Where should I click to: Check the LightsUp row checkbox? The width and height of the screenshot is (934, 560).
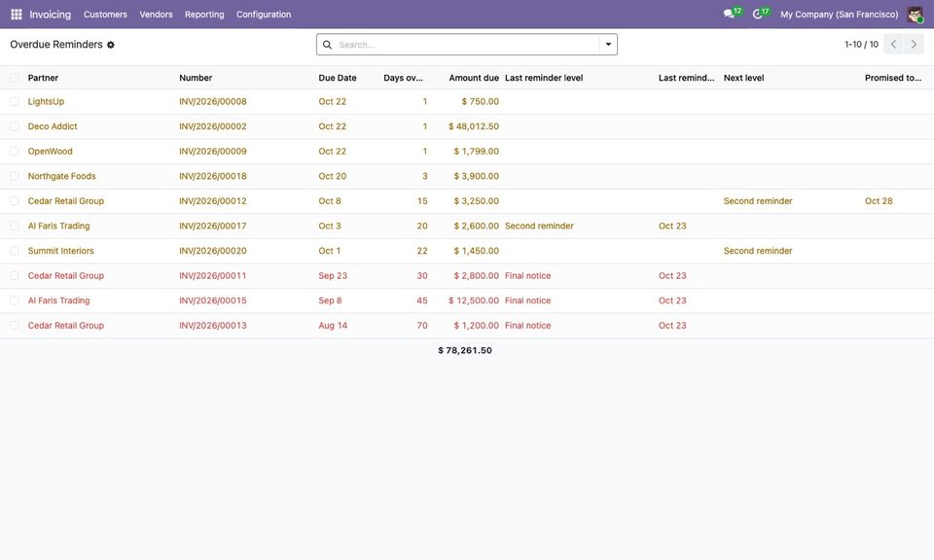coord(15,102)
